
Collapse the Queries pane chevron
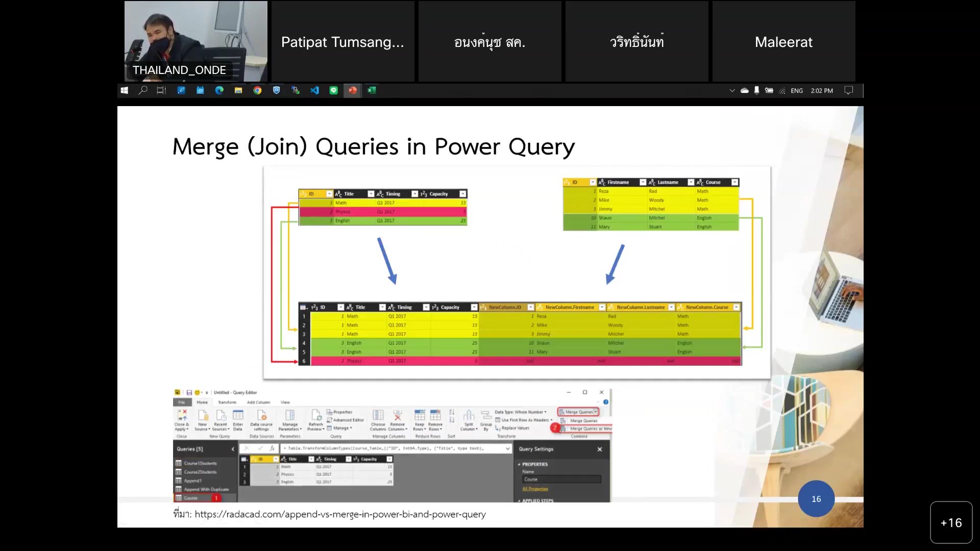[233, 449]
